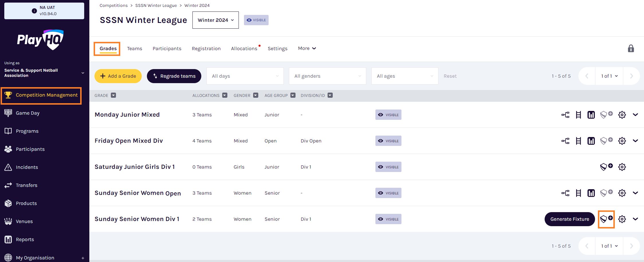Expand the Sunday Senior Women Open row chevron
This screenshot has height=262, width=644.
[635, 193]
